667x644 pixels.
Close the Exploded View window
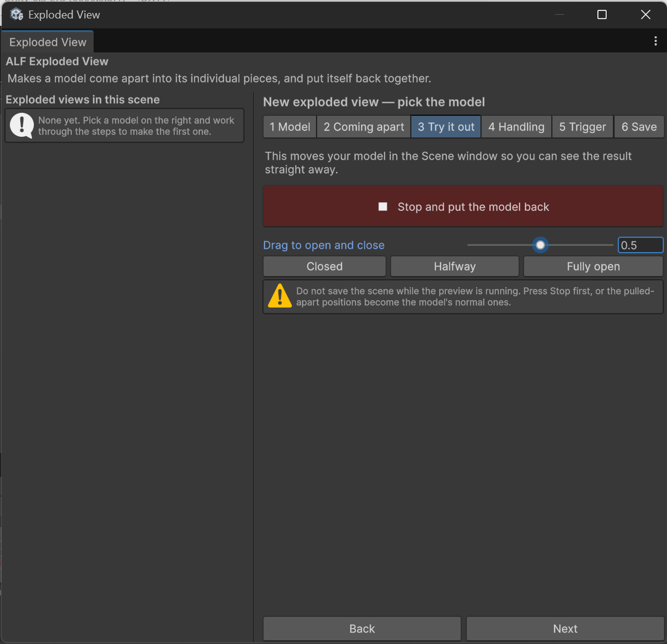tap(645, 15)
